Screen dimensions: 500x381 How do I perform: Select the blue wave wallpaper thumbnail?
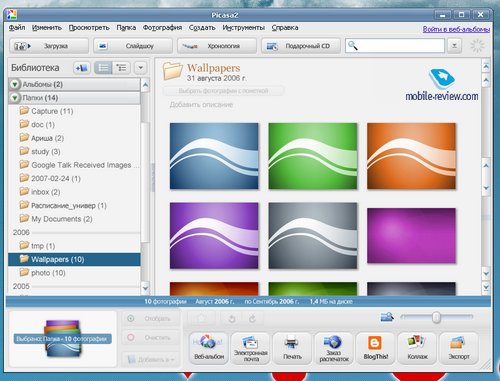click(x=214, y=156)
